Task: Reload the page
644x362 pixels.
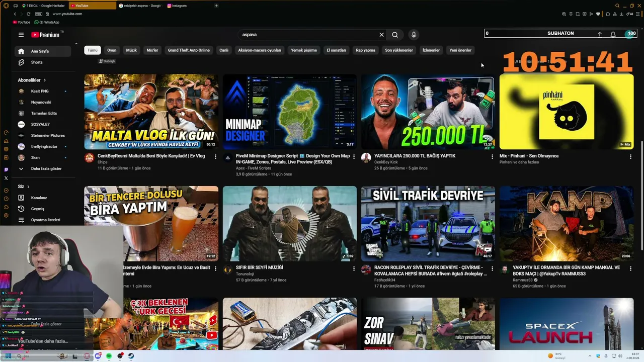Action: (28, 14)
